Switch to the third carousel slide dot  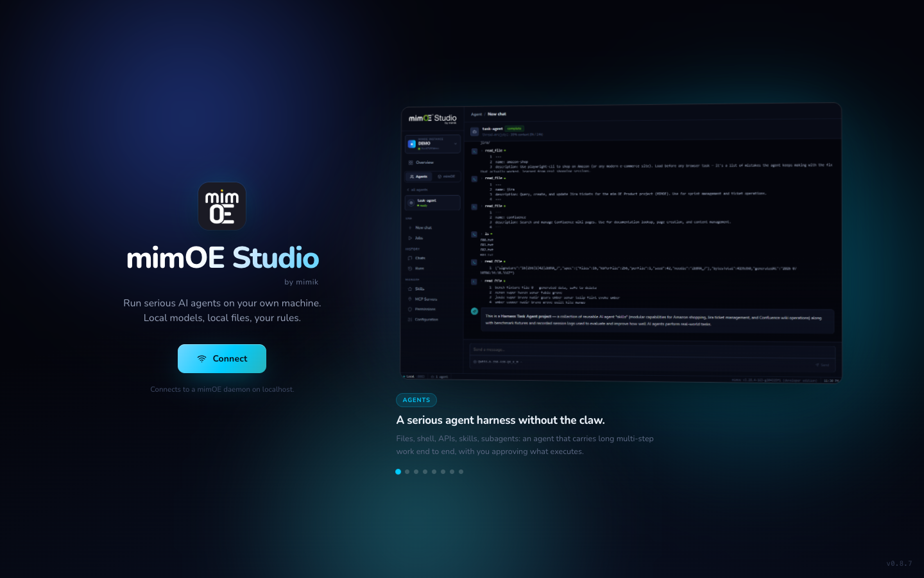pos(416,471)
